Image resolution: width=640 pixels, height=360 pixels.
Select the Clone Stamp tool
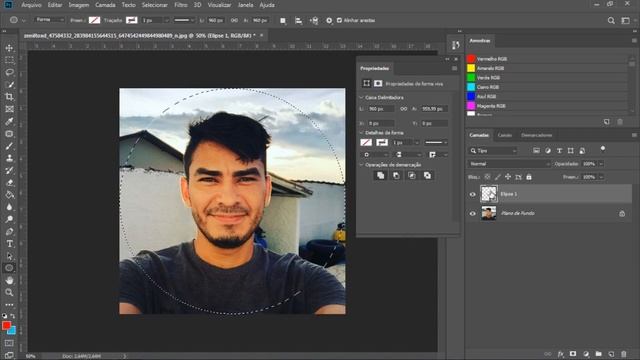click(x=9, y=158)
